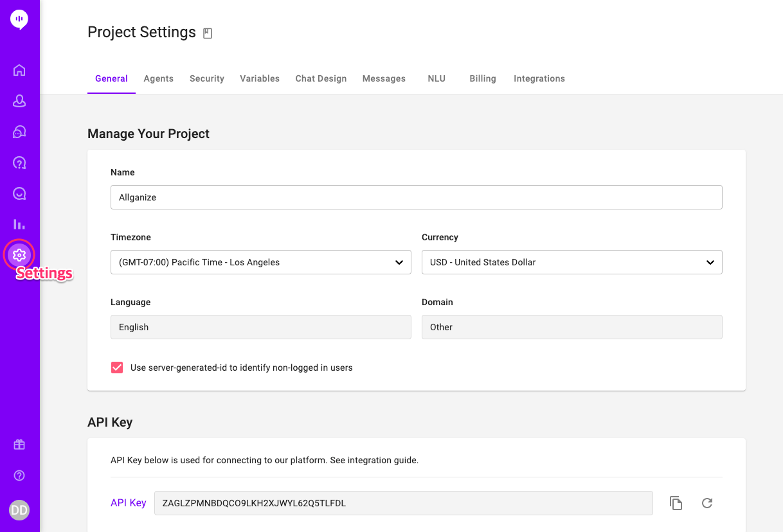Screen dimensions: 783x532
Task: Open the gift box sidebar icon
Action: [x=19, y=444]
